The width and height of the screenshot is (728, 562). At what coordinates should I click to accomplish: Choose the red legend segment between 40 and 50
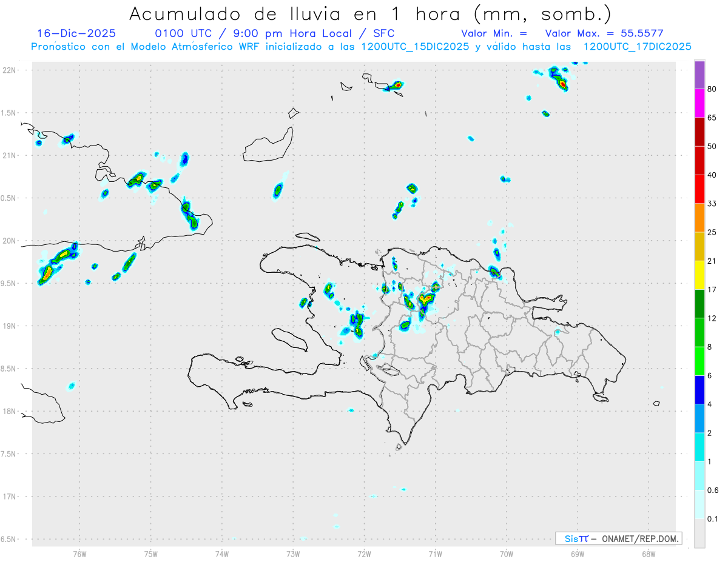tap(699, 161)
